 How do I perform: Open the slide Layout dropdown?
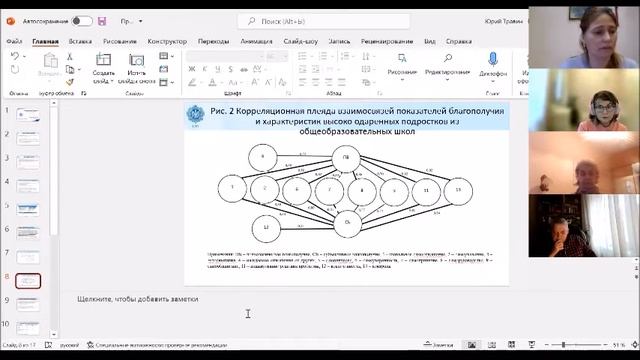click(x=167, y=56)
